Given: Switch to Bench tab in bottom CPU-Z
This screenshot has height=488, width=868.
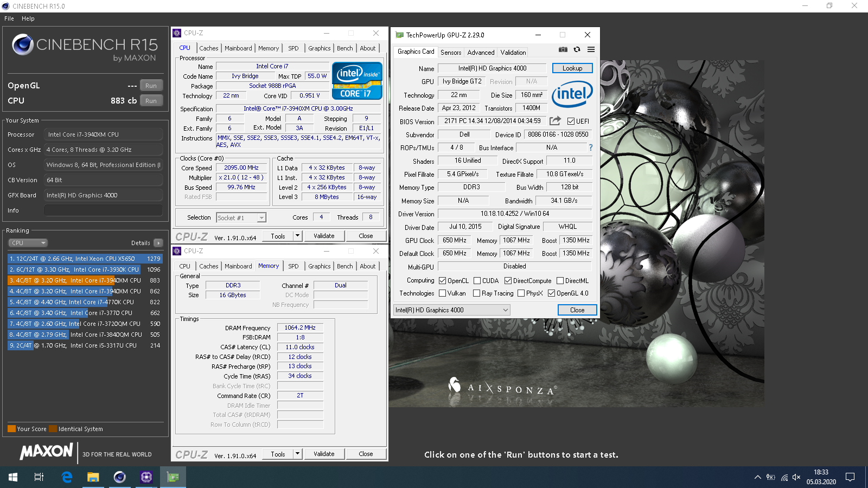Looking at the screenshot, I should click(x=345, y=266).
